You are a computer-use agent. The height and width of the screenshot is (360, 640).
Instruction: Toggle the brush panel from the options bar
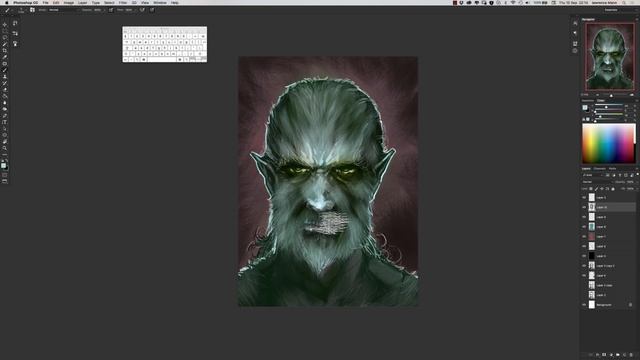click(x=32, y=10)
